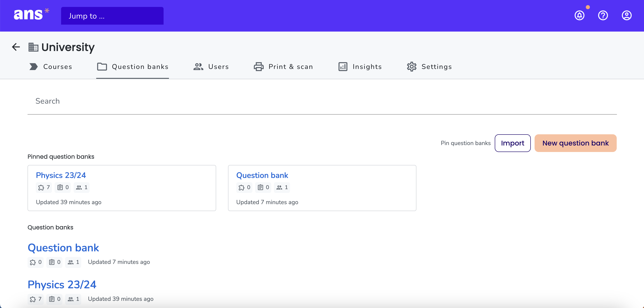Open pinned Physics 23/24 card title
This screenshot has width=644, height=308.
[61, 175]
